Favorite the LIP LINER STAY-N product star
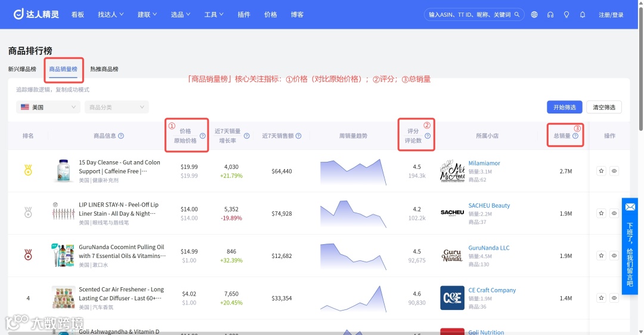This screenshot has width=644, height=335. [x=601, y=213]
